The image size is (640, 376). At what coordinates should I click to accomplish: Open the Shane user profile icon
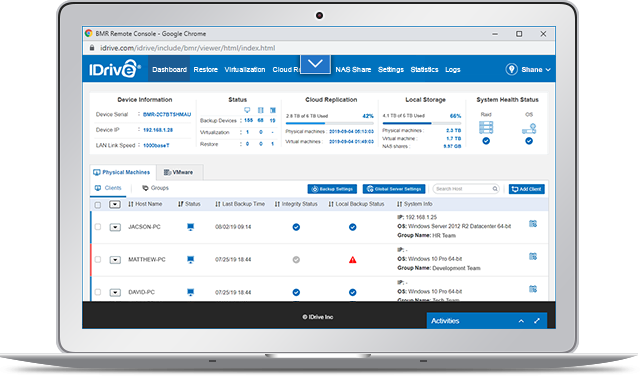pos(511,69)
